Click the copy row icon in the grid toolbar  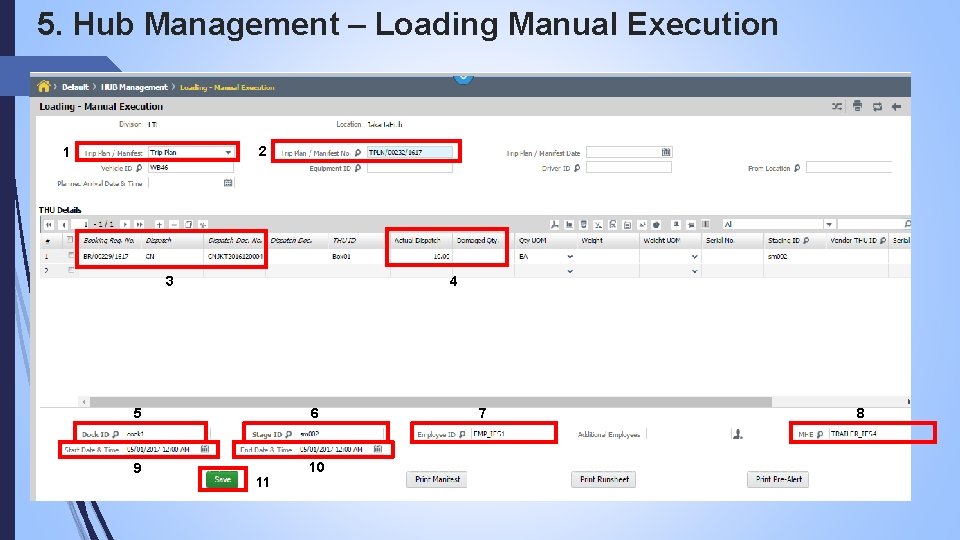189,225
